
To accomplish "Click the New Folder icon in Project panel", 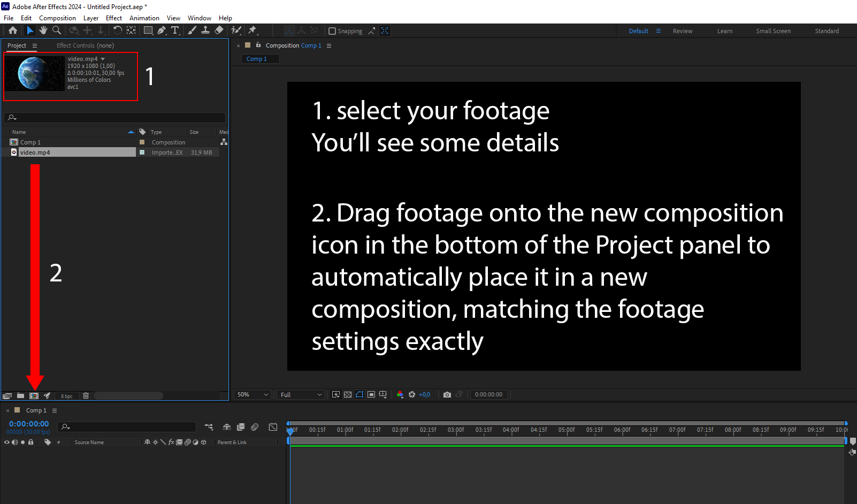I will pyautogui.click(x=20, y=395).
